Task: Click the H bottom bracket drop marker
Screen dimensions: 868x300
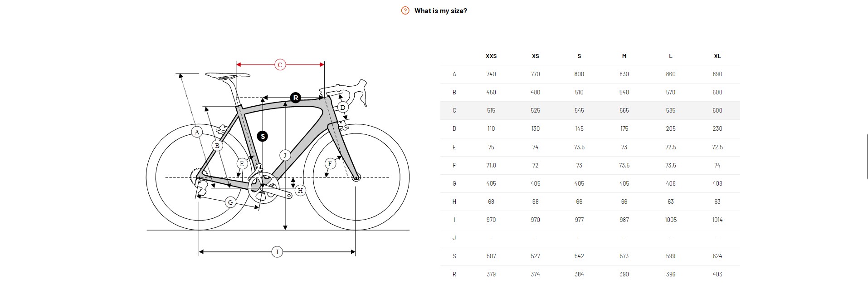Action: click(x=300, y=191)
